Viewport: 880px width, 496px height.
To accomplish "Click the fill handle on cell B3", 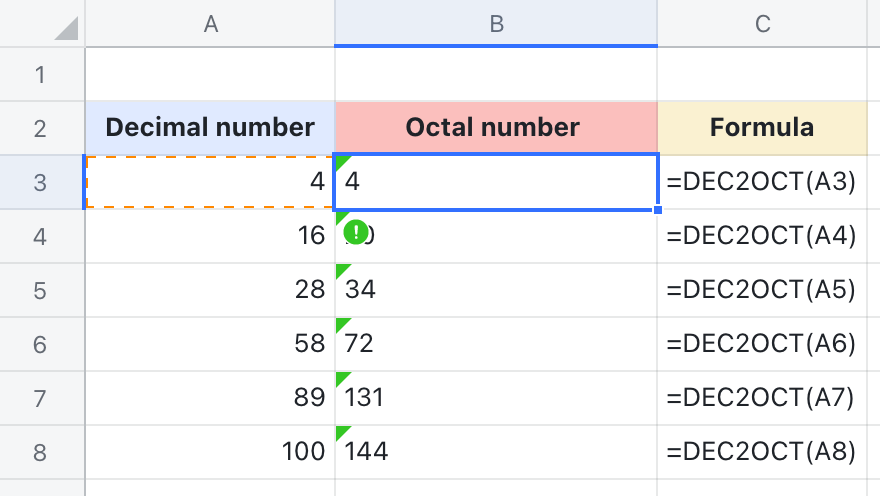I will click(x=657, y=210).
